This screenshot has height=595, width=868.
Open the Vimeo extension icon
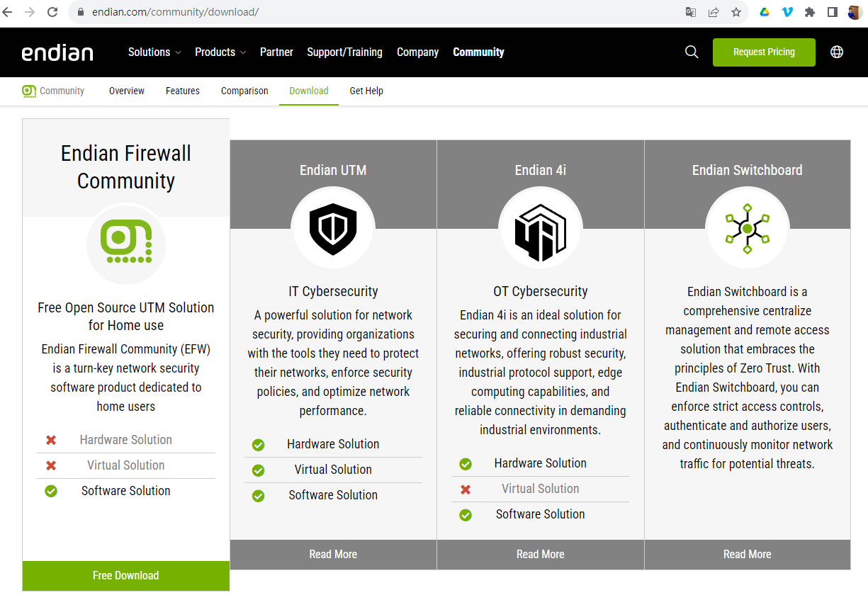coord(787,12)
